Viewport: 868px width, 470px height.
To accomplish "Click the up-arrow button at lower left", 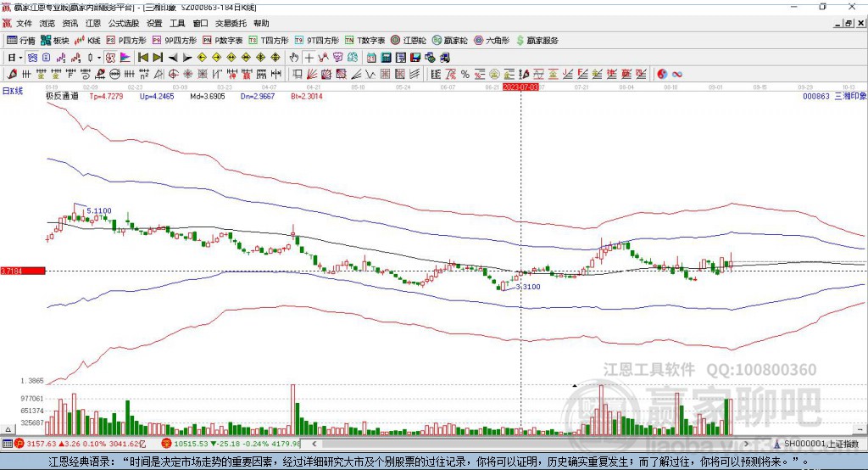I will point(8,429).
